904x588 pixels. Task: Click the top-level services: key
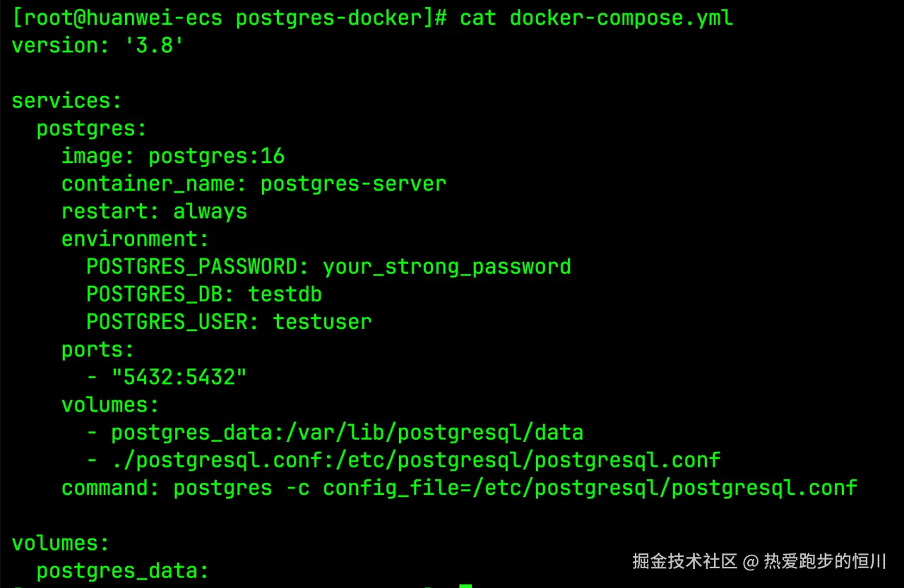(66, 101)
